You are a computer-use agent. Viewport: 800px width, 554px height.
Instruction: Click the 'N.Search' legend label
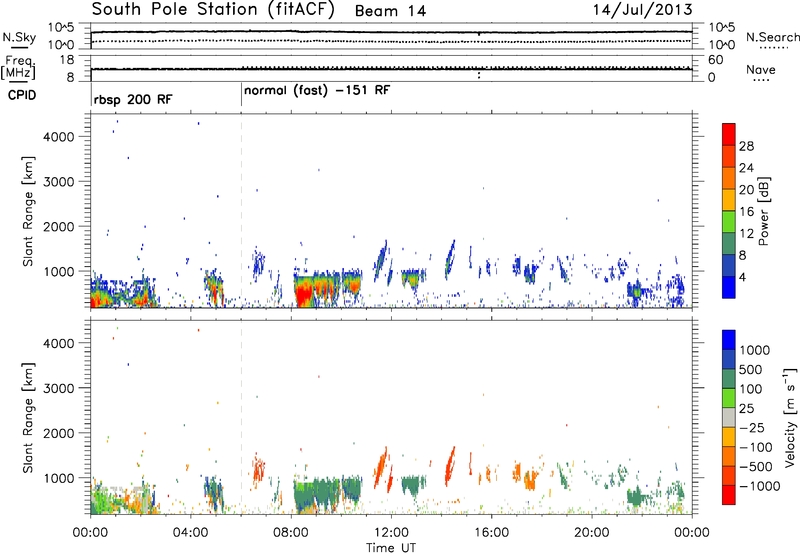772,37
